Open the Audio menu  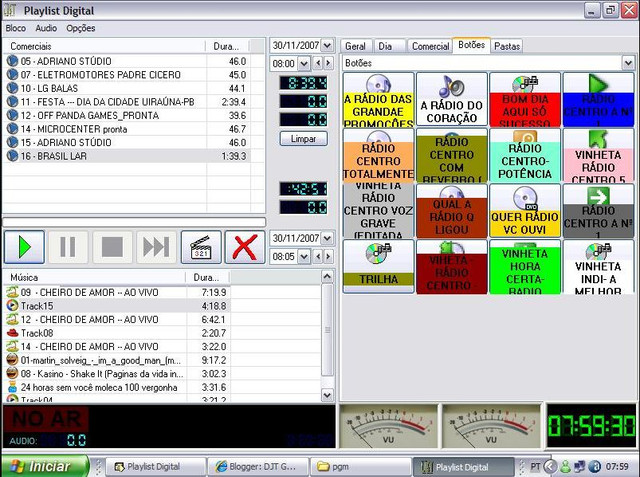pyautogui.click(x=46, y=28)
